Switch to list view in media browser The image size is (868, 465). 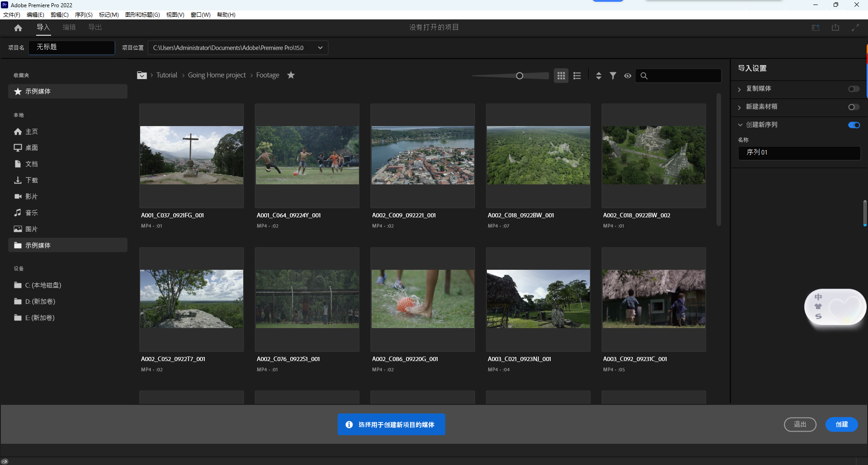(x=577, y=75)
